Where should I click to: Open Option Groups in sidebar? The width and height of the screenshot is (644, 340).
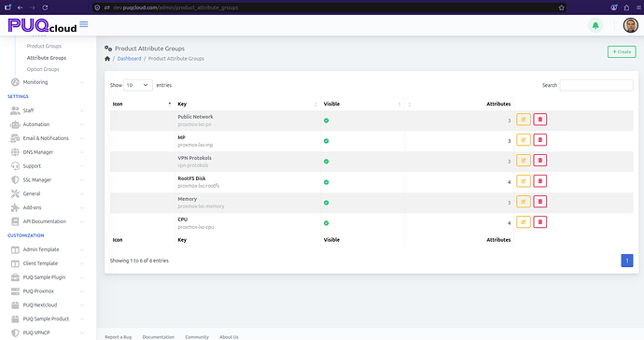tap(43, 69)
